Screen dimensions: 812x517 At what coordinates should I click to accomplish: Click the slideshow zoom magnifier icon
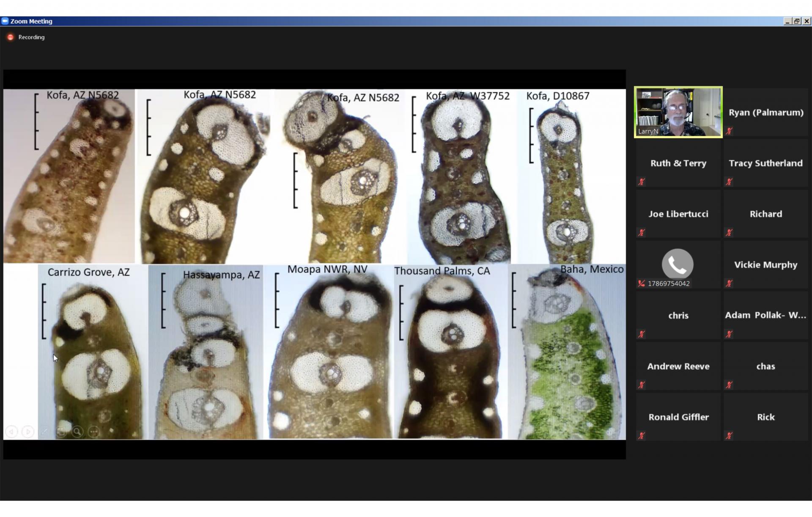click(77, 432)
